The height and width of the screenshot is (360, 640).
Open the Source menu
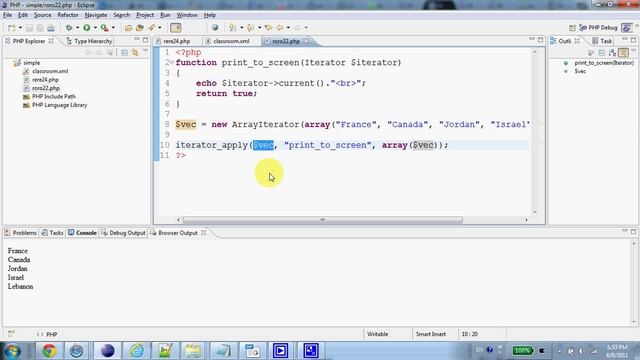click(x=42, y=15)
